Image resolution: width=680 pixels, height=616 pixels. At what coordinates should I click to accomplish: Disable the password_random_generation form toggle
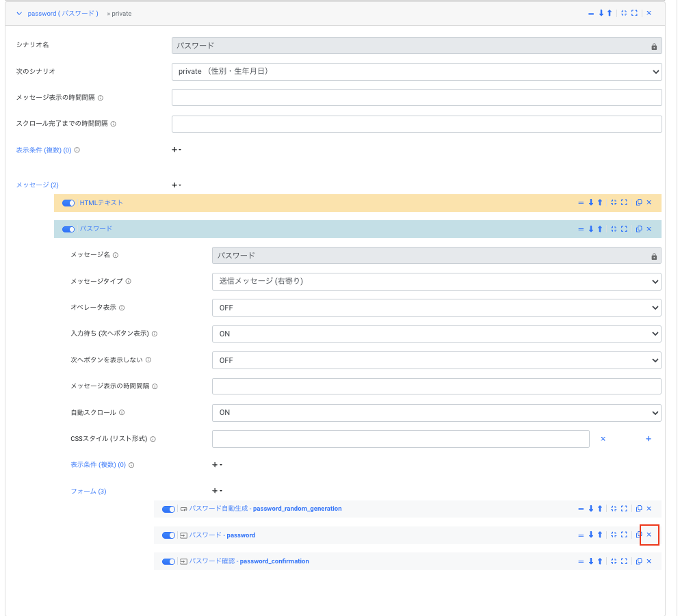click(168, 509)
